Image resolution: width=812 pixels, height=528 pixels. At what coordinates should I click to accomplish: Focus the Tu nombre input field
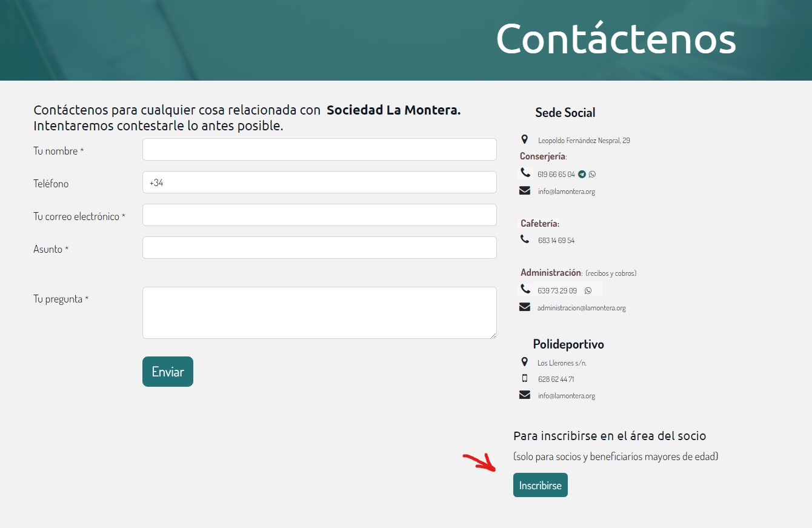[319, 150]
